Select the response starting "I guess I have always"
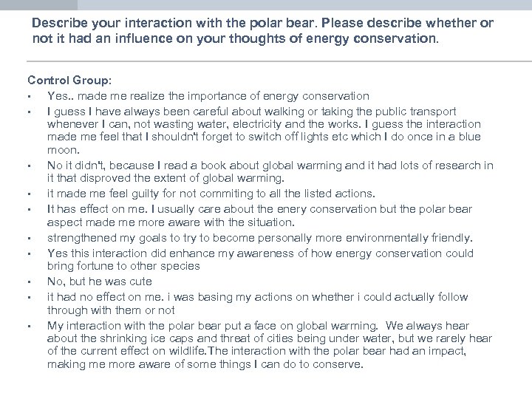 coord(251,110)
